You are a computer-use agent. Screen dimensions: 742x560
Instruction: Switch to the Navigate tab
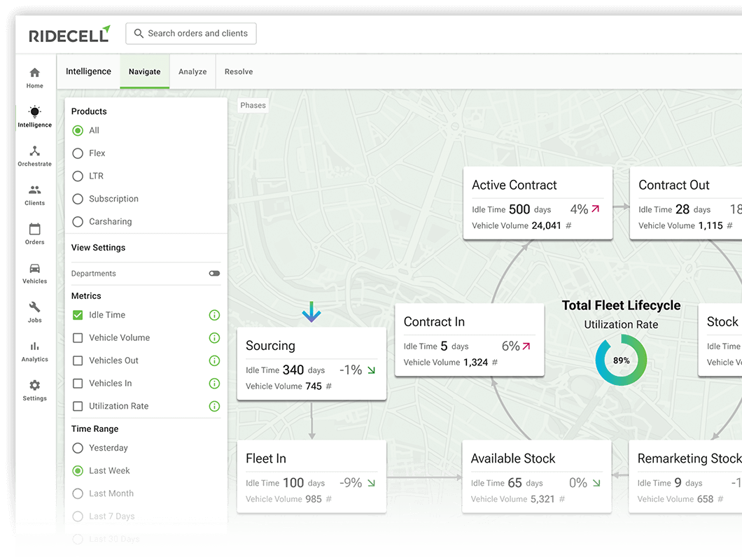[144, 71]
